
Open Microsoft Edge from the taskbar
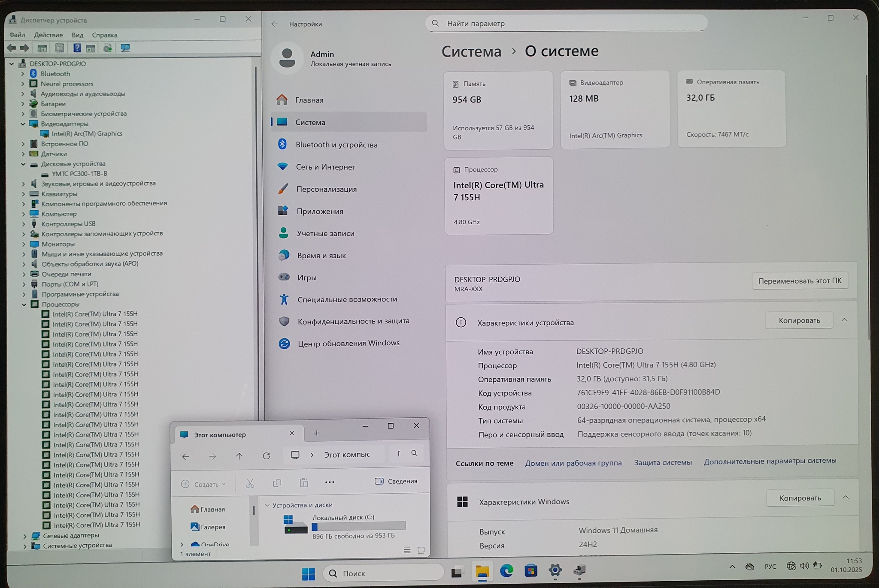pos(506,571)
